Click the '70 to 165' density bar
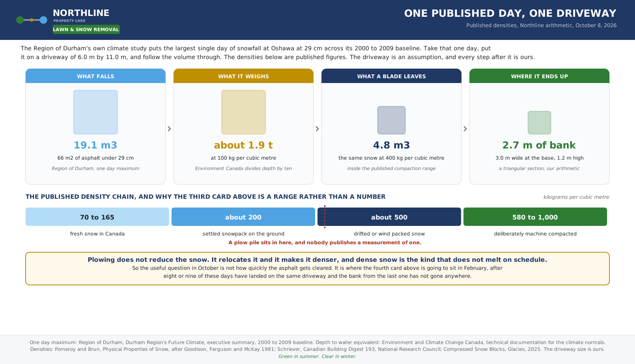635x364 pixels. [97, 217]
